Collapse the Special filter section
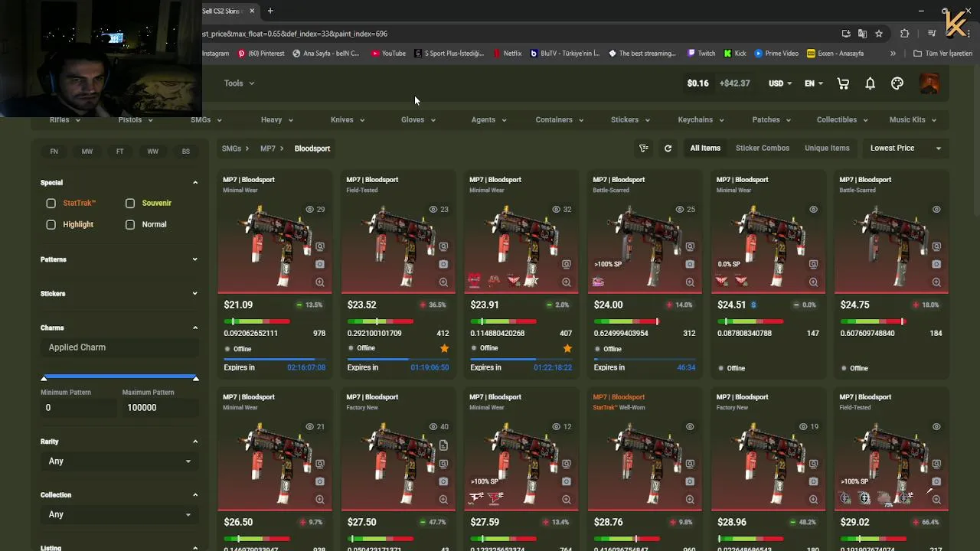Viewport: 980px width, 551px height. point(194,183)
